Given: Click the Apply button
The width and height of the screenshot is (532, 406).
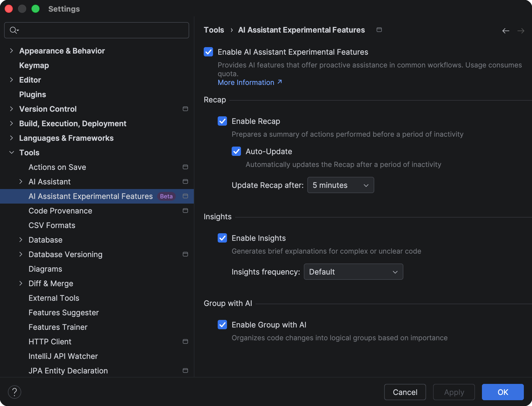Looking at the screenshot, I should click(x=454, y=392).
